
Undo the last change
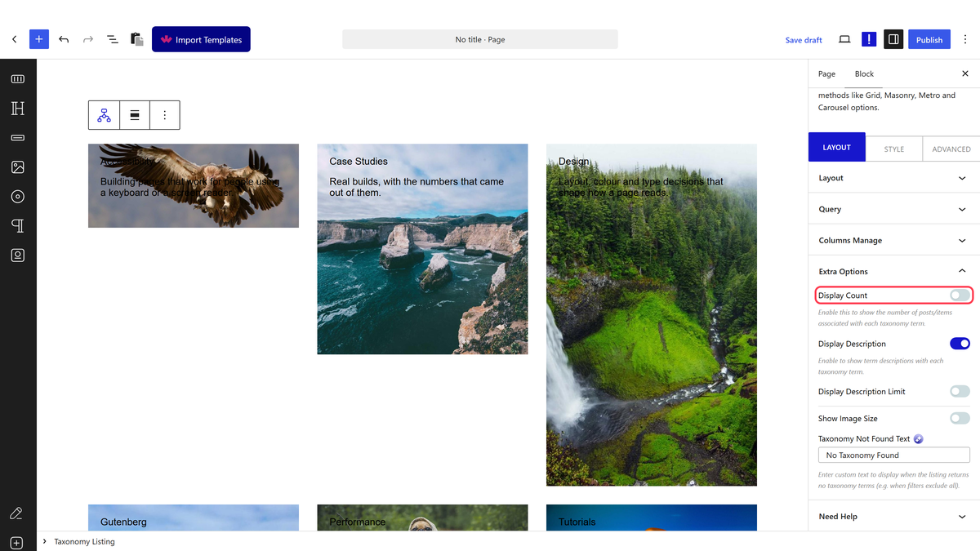64,39
